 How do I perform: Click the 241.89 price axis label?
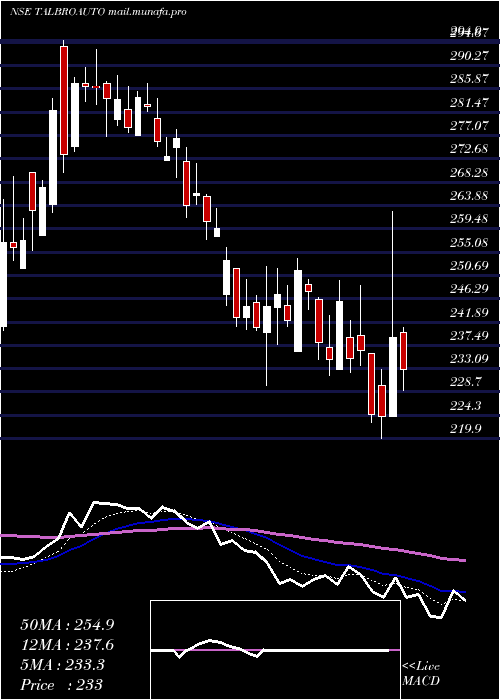[469, 312]
